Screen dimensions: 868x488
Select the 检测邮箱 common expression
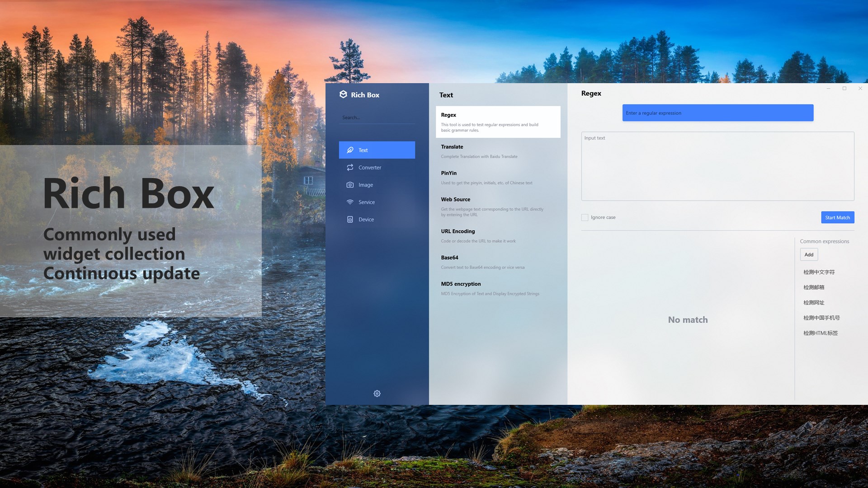coord(814,287)
